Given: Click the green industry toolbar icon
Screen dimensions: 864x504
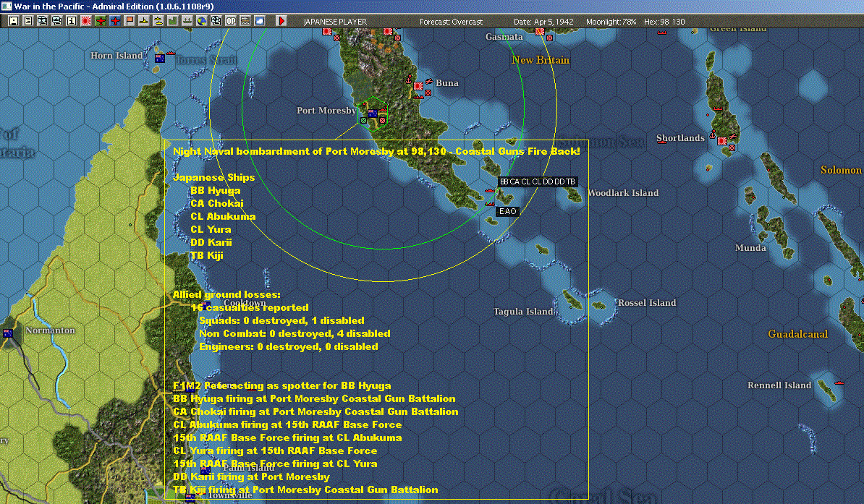Looking at the screenshot, I should click(x=172, y=21).
